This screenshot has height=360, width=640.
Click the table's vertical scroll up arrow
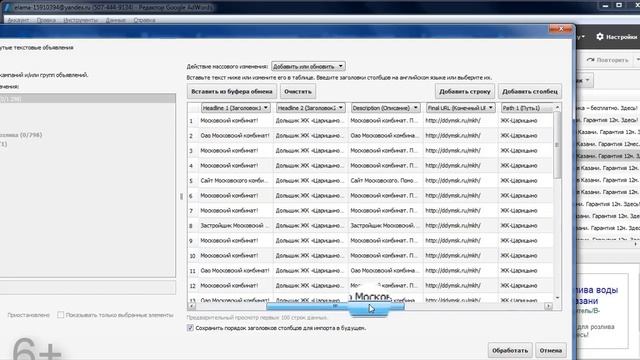click(x=557, y=107)
